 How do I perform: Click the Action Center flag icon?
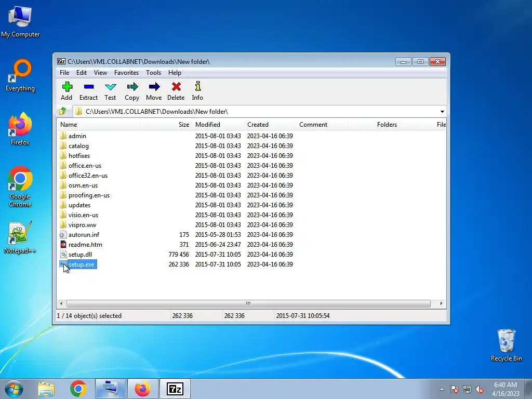coord(454,390)
